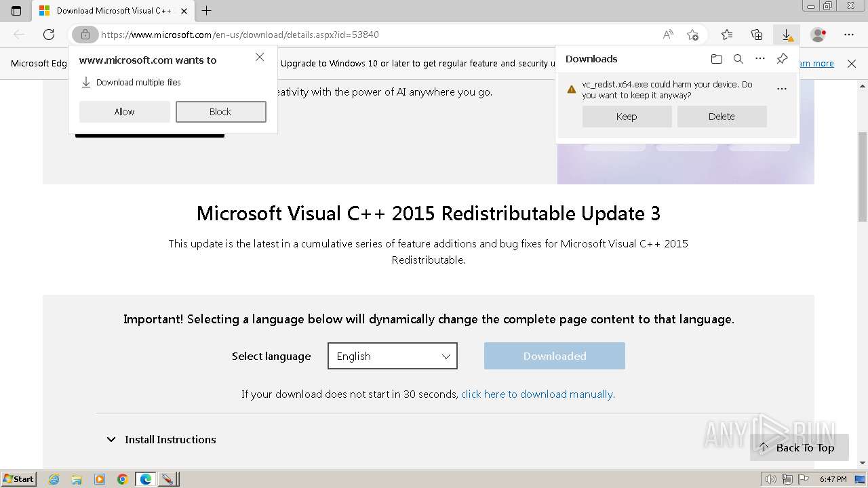Open the downloads folder
Screen dimensions: 868x488
point(717,59)
